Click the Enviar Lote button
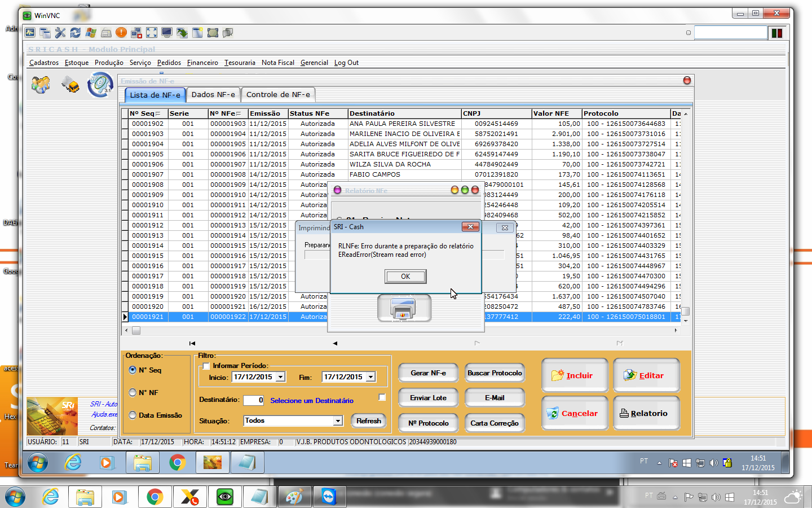The image size is (812, 508). (428, 398)
